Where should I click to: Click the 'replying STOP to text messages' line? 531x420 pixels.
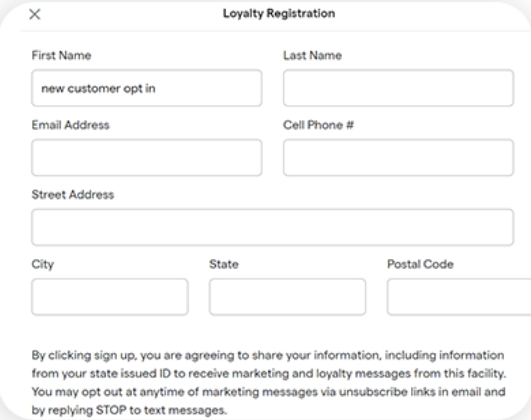click(x=129, y=410)
